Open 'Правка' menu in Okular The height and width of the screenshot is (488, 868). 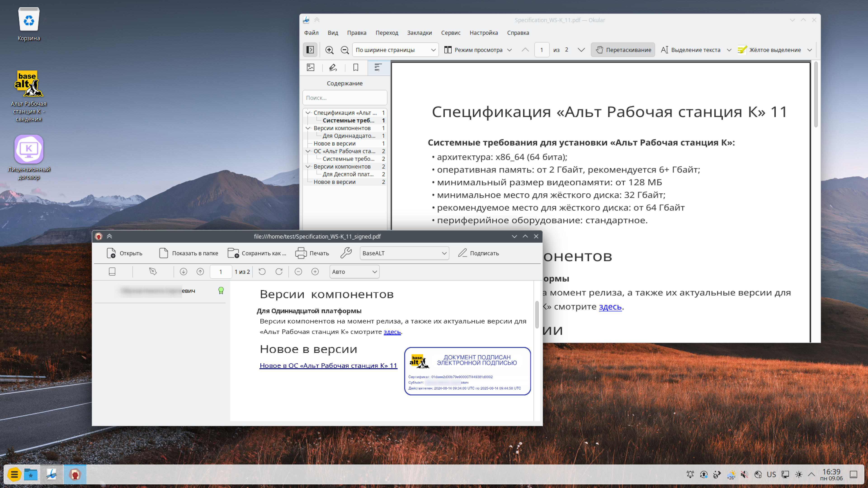click(356, 33)
